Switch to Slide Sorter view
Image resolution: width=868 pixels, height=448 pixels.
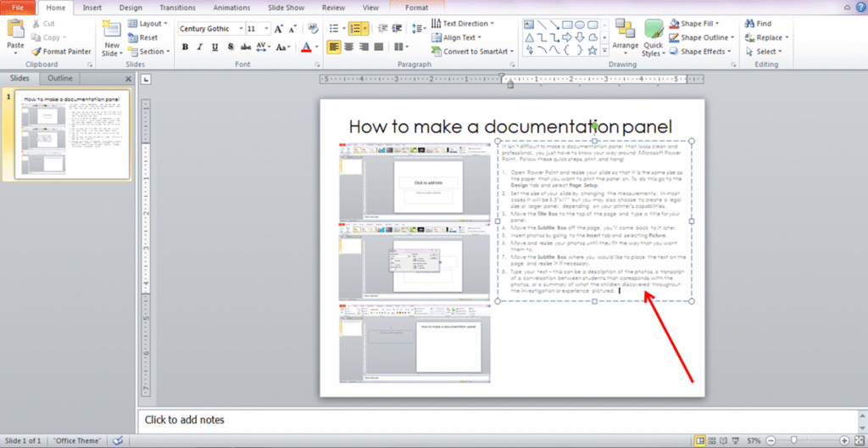click(x=711, y=440)
